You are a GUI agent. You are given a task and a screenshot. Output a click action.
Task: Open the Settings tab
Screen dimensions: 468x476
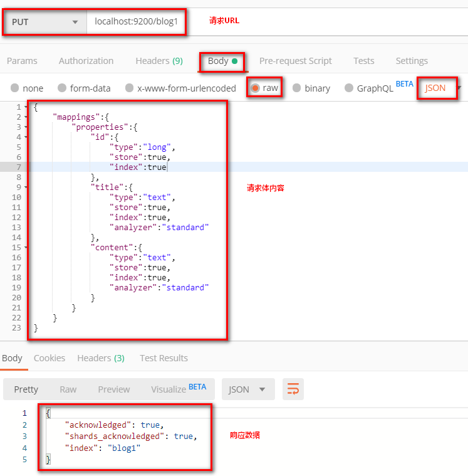412,61
